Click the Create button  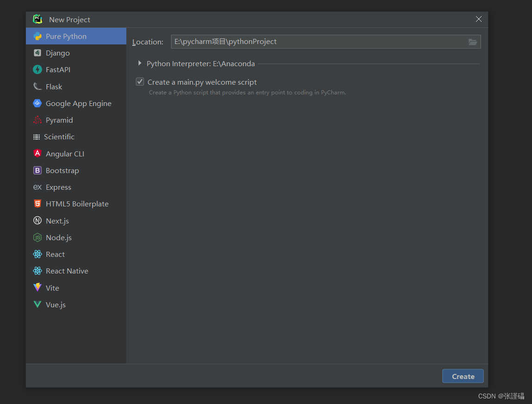point(463,376)
